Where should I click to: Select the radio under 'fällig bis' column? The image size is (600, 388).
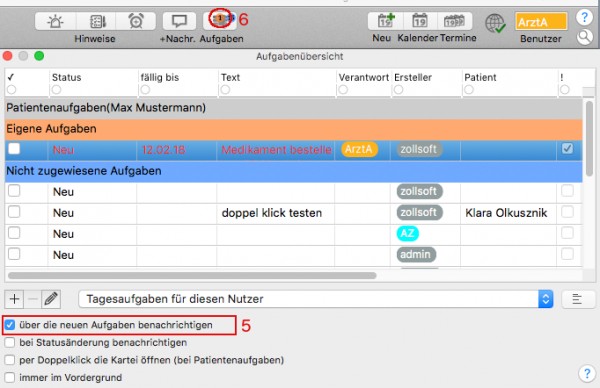coord(145,90)
